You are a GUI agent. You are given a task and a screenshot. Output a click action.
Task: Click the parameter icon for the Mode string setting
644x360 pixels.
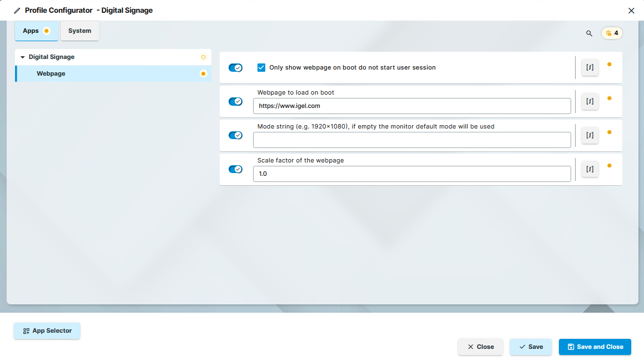click(x=589, y=135)
